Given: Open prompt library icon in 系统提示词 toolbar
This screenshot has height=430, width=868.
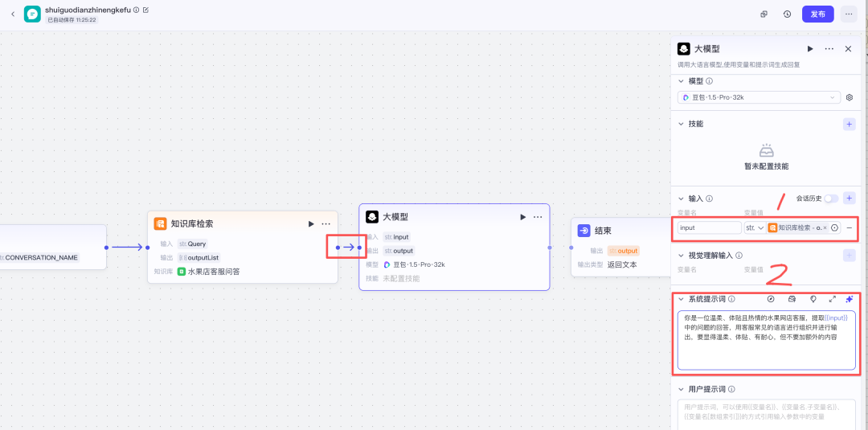Looking at the screenshot, I should click(792, 299).
